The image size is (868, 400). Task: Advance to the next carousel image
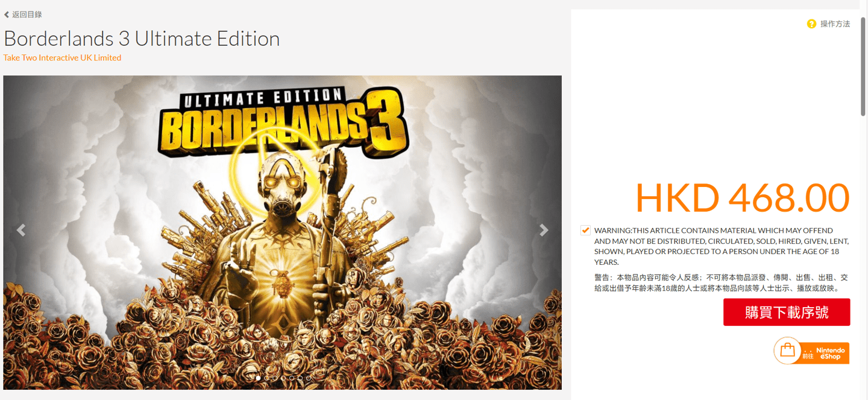[544, 230]
